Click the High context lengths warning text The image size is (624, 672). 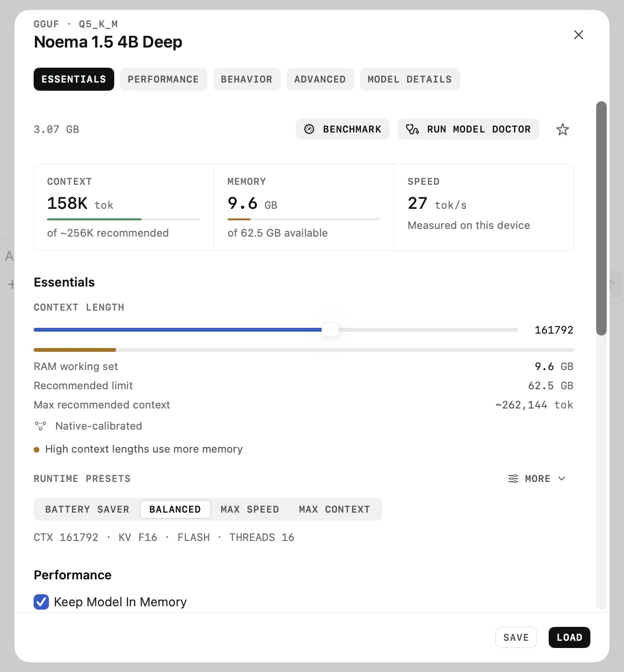(144, 449)
